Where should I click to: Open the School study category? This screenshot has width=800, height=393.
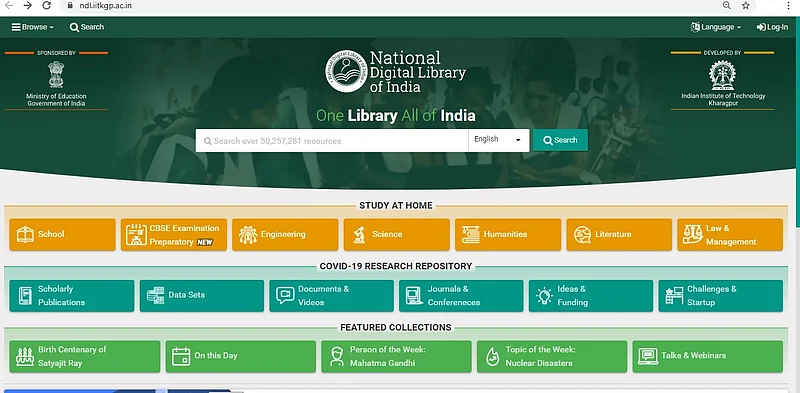tap(62, 234)
